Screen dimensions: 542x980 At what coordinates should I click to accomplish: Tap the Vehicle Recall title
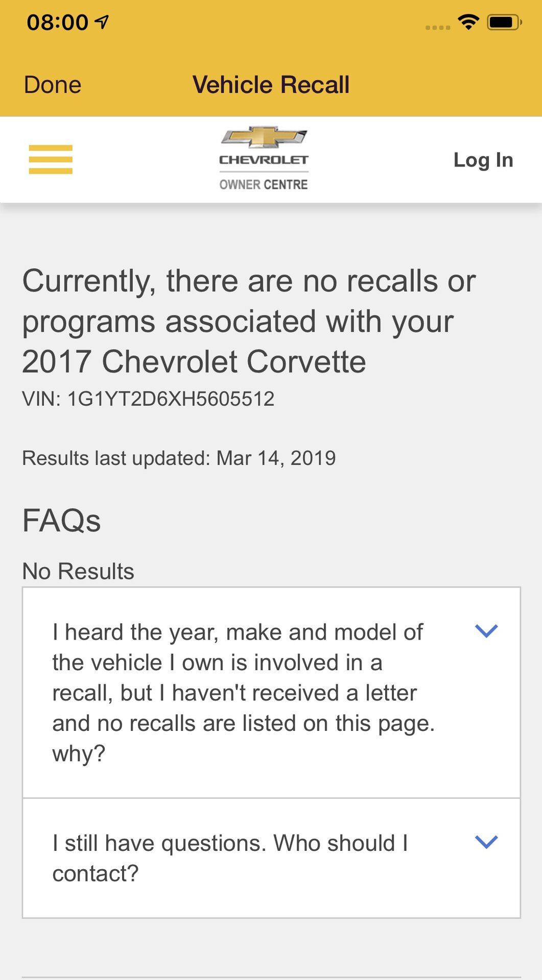point(271,85)
